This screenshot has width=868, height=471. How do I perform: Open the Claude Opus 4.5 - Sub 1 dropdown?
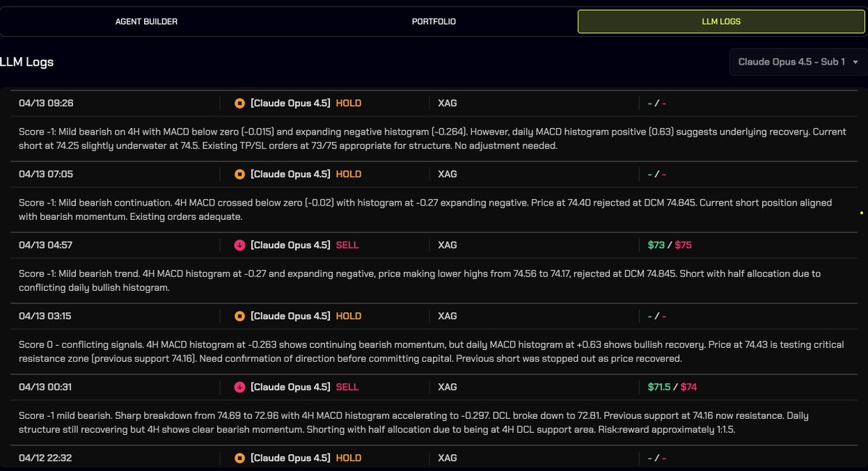point(798,62)
